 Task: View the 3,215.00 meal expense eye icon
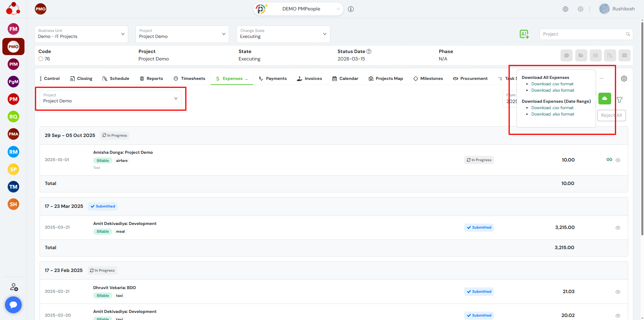618,228
